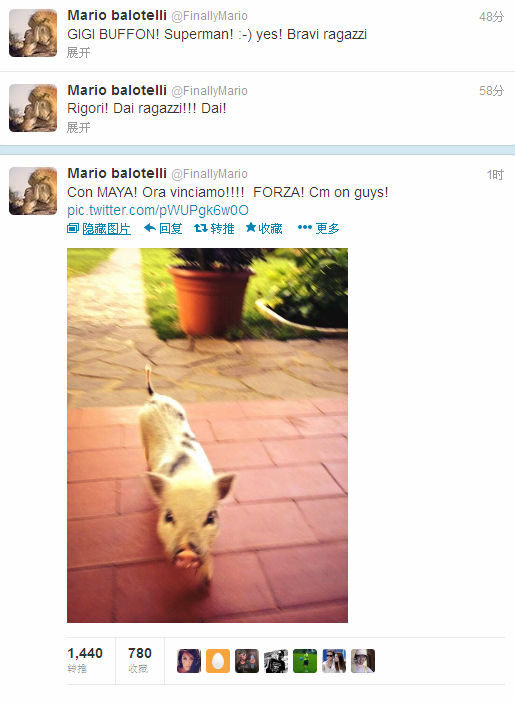Viewport: 515px width, 702px height.
Task: Open the three-dots more options menu
Action: point(305,228)
